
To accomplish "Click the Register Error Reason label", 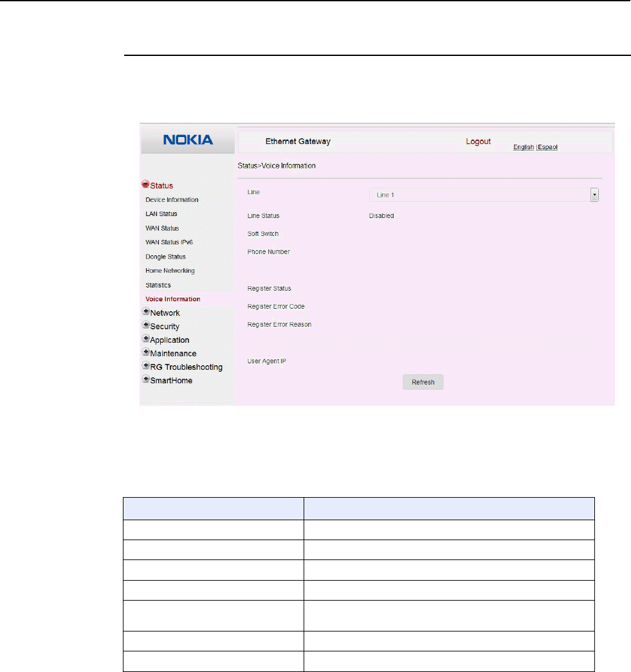I will (x=280, y=325).
